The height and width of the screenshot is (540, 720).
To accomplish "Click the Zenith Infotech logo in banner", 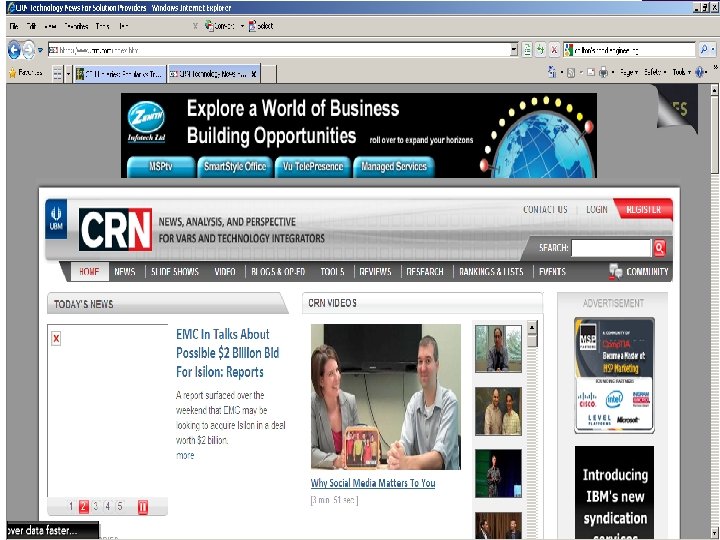I will [x=146, y=122].
